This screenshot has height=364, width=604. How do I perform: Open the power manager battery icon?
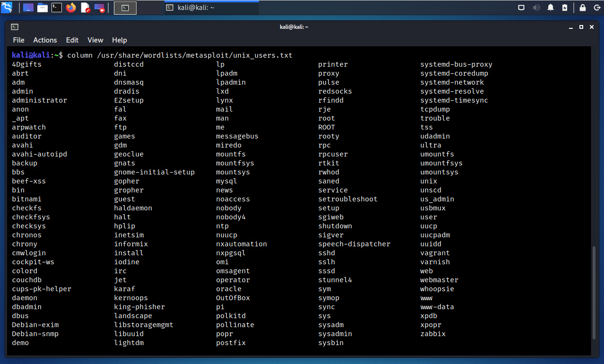(x=565, y=8)
